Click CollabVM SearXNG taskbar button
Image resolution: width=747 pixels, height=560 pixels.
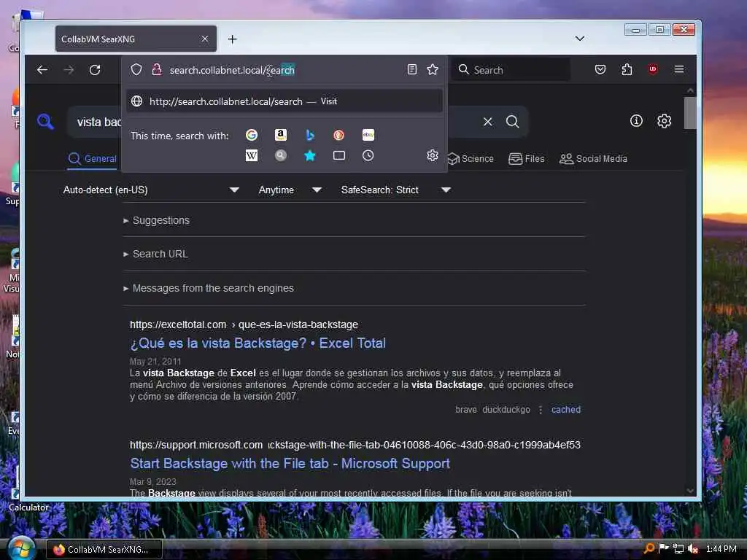click(x=104, y=550)
